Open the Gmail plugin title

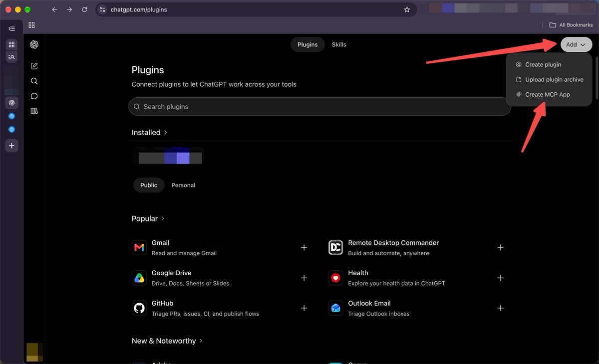coord(160,243)
